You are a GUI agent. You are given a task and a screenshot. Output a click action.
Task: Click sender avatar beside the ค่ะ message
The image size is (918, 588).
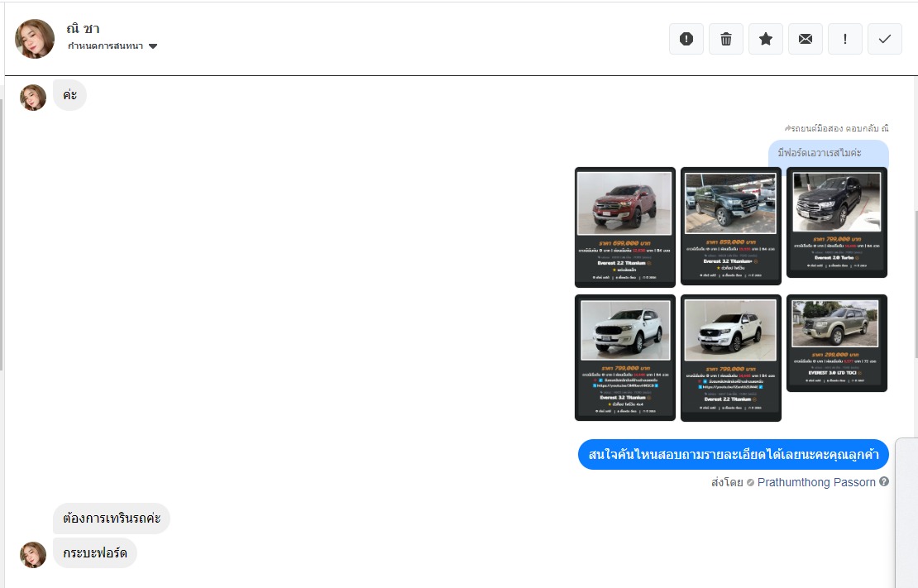pyautogui.click(x=33, y=98)
